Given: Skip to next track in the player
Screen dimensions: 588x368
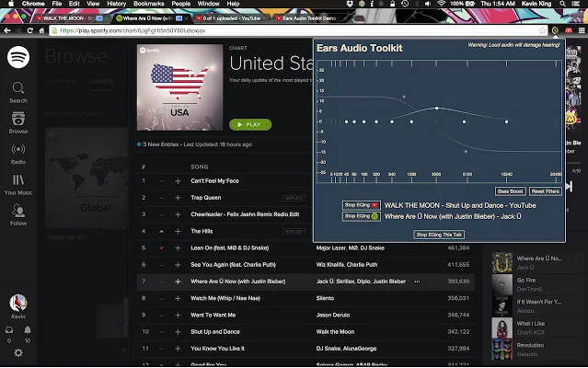Looking at the screenshot, I should 570,186.
